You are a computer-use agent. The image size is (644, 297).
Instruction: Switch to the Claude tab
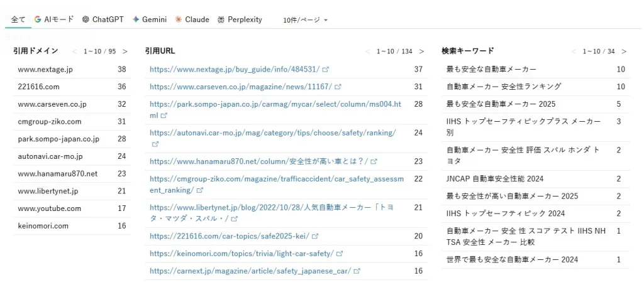[x=192, y=19]
